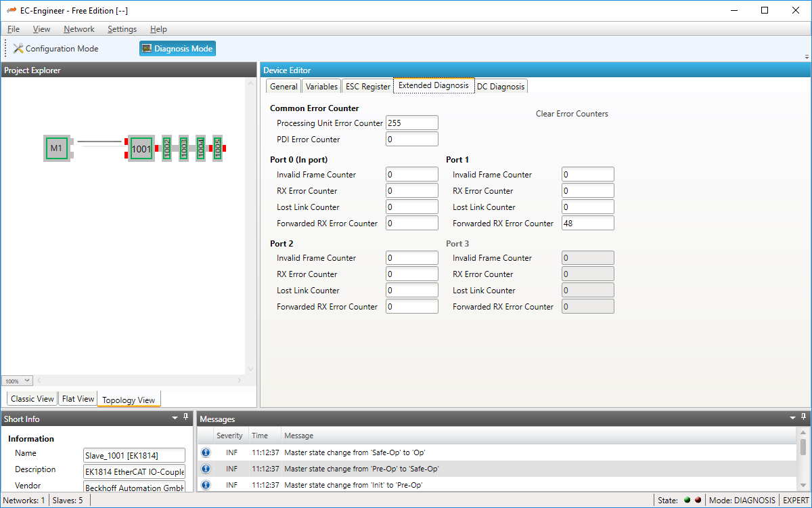Open the Messages panel dropdown arrow
The height and width of the screenshot is (508, 812).
point(793,419)
